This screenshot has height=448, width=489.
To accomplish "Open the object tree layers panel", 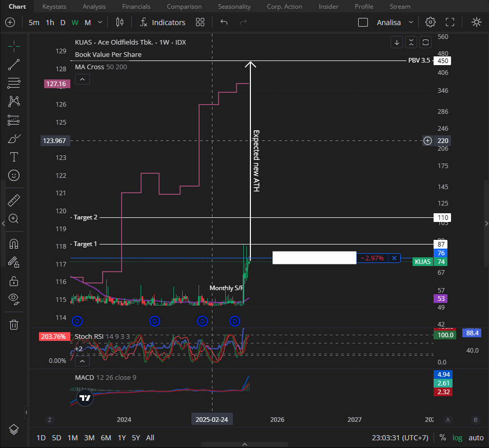I will [x=14, y=430].
